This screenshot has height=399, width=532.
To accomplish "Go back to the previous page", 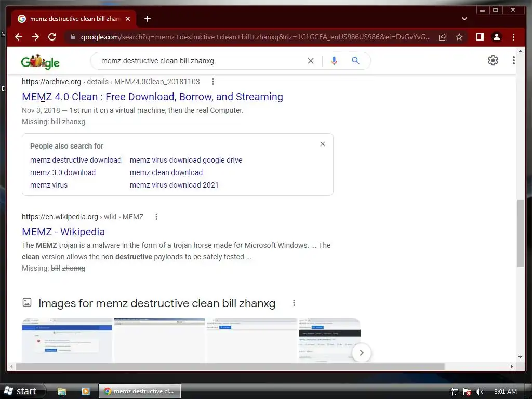I will tap(19, 37).
